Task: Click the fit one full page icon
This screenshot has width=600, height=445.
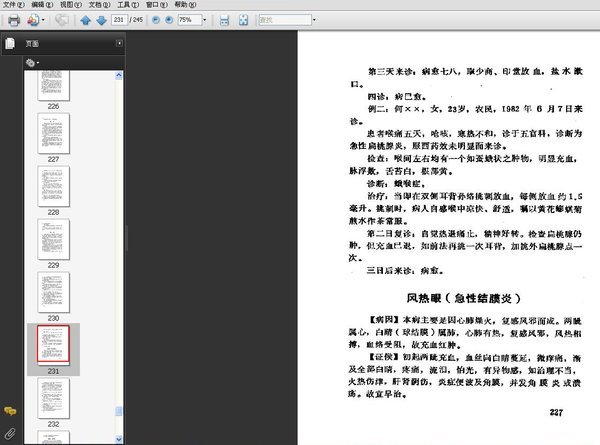Action: 243,20
